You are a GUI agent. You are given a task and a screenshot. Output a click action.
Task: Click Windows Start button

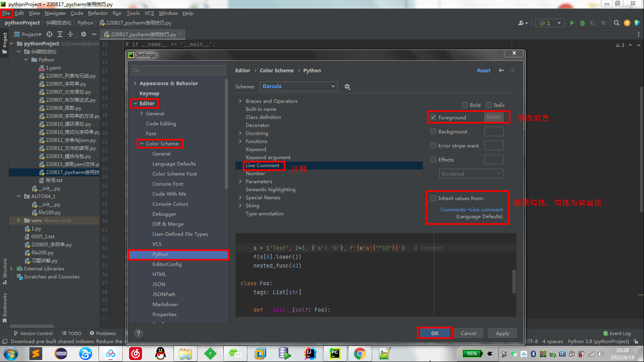coord(11,354)
